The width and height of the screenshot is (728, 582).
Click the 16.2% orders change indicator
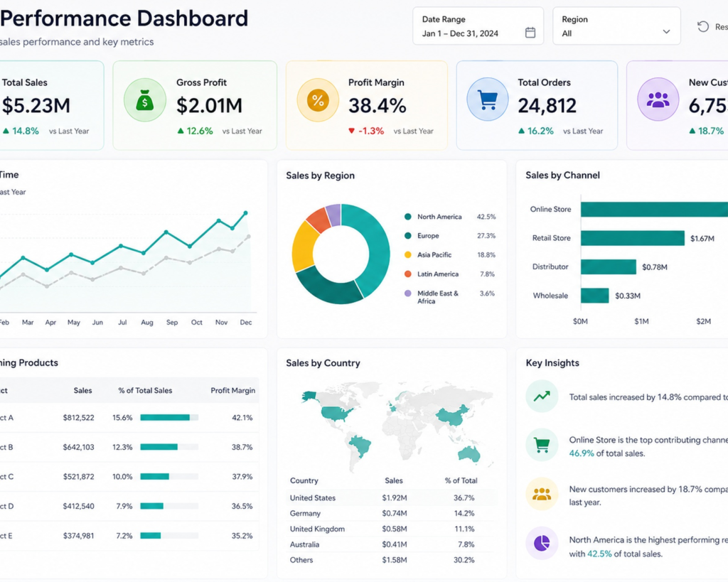click(x=536, y=131)
